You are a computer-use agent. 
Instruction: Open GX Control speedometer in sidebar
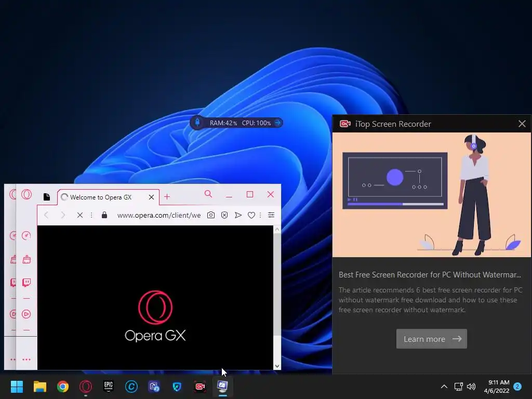(x=26, y=235)
